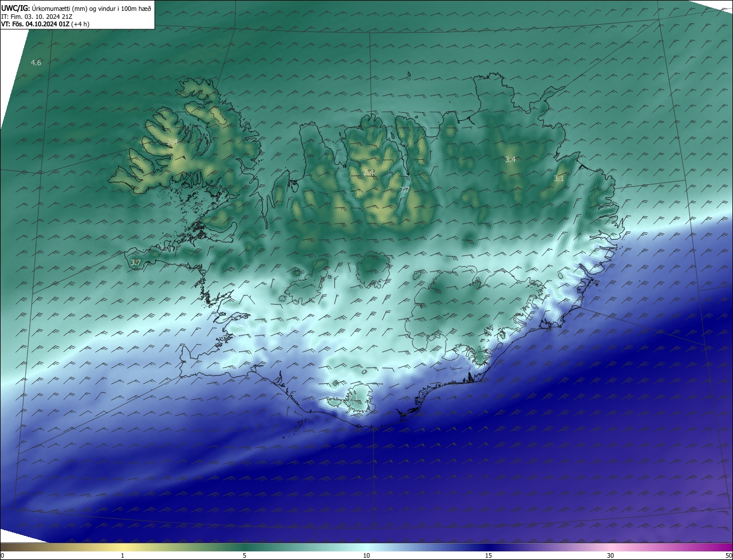Click the 3.1 value label on the map

559,179
